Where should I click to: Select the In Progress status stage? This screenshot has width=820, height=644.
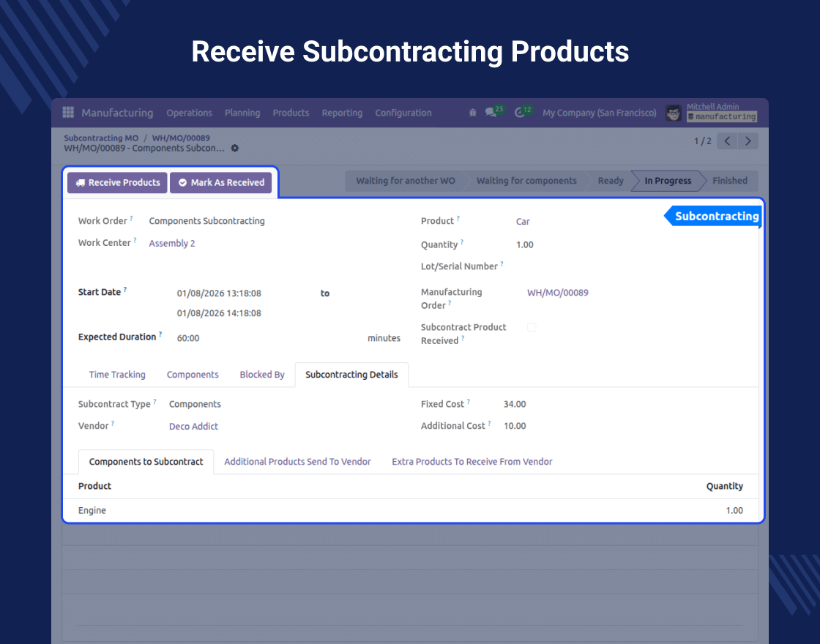pyautogui.click(x=668, y=181)
